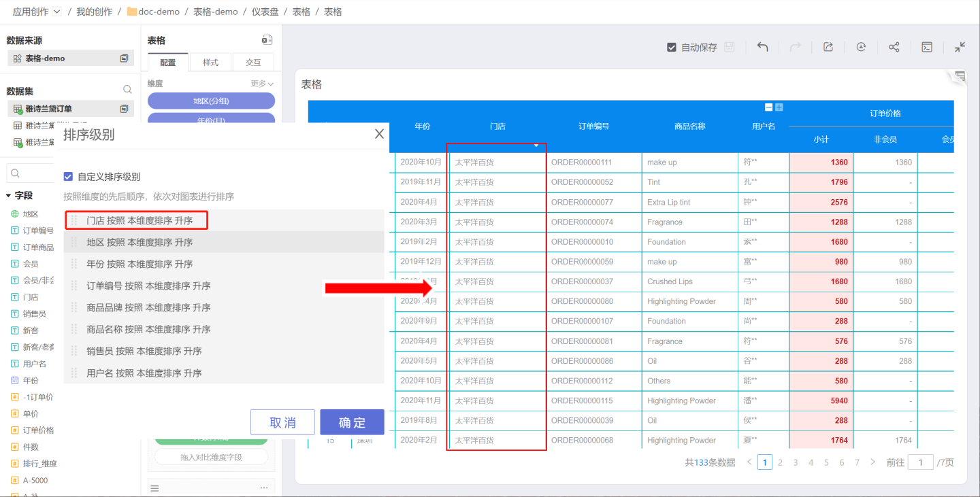
Task: Collapse the 字段 section
Action: pyautogui.click(x=8, y=196)
